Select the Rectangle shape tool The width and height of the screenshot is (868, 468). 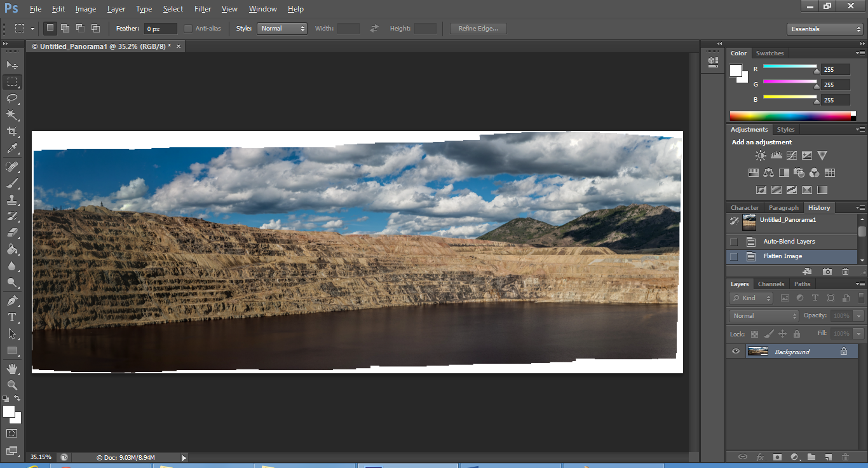click(x=12, y=350)
